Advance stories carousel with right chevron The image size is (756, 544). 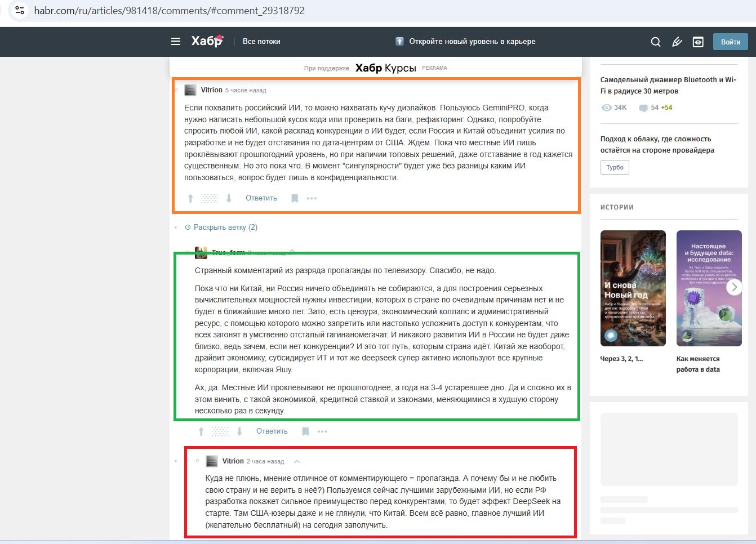[x=734, y=287]
